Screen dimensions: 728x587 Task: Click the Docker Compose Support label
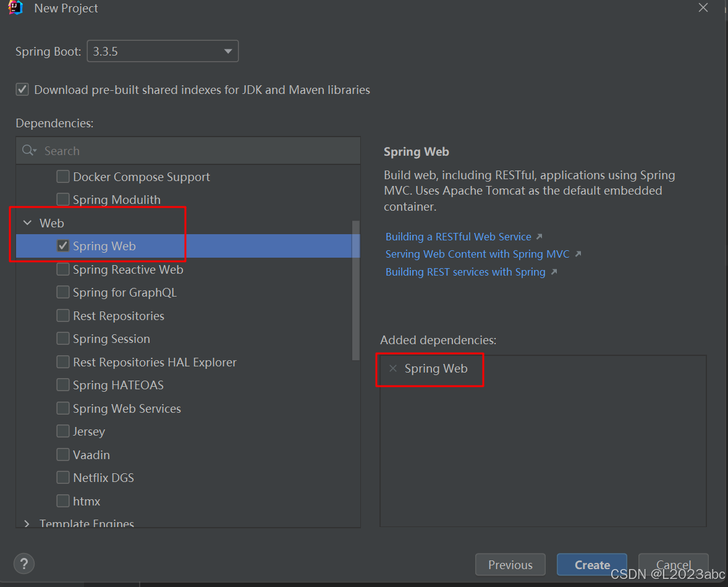142,177
